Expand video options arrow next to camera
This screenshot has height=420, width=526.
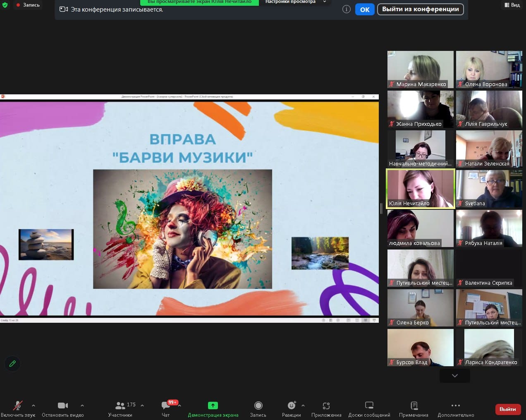tap(82, 406)
